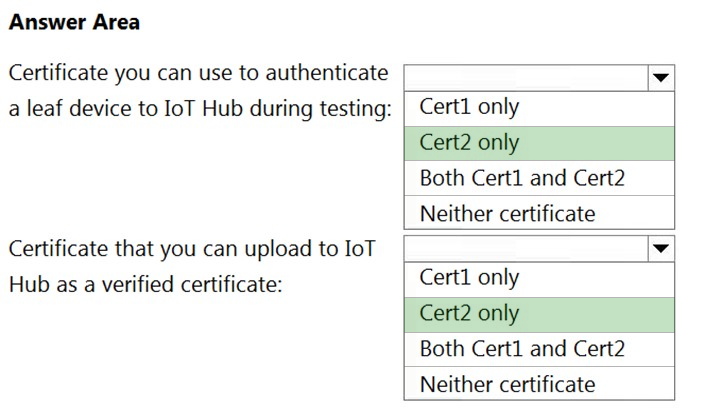Pick 'Both Cert1 and Cert2' for leaf device authentication
705x411 pixels.
coord(539,178)
